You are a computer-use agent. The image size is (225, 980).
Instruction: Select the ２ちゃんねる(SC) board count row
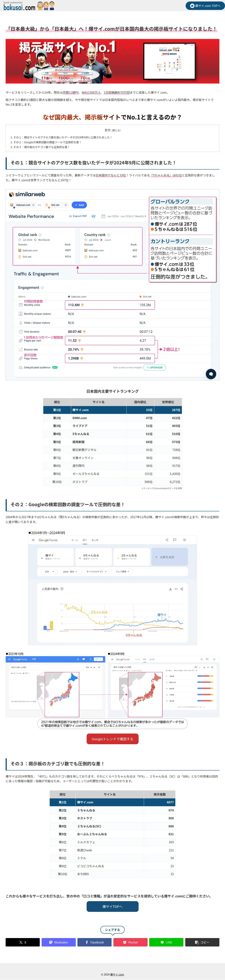click(x=112, y=826)
